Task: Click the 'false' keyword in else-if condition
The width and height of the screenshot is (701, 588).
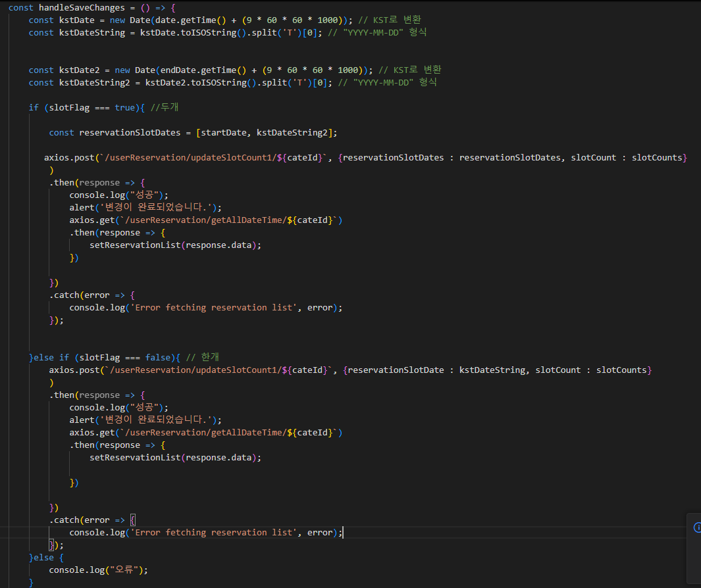Action: [158, 357]
